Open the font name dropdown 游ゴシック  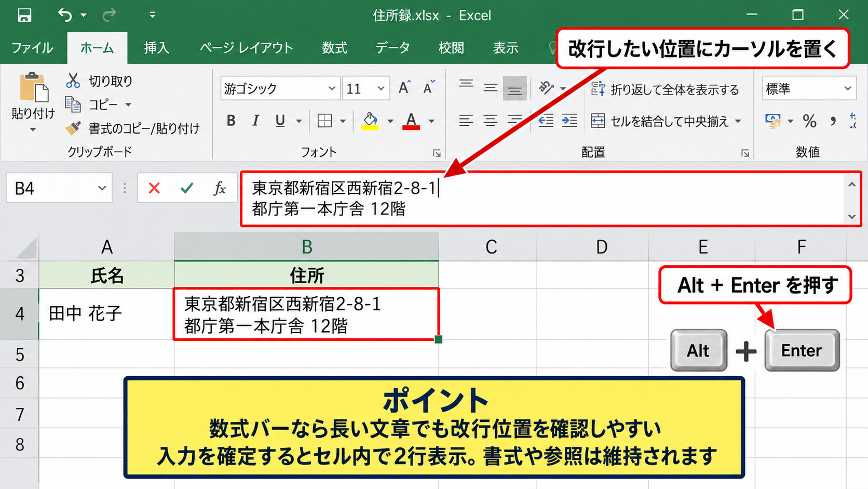coord(332,88)
